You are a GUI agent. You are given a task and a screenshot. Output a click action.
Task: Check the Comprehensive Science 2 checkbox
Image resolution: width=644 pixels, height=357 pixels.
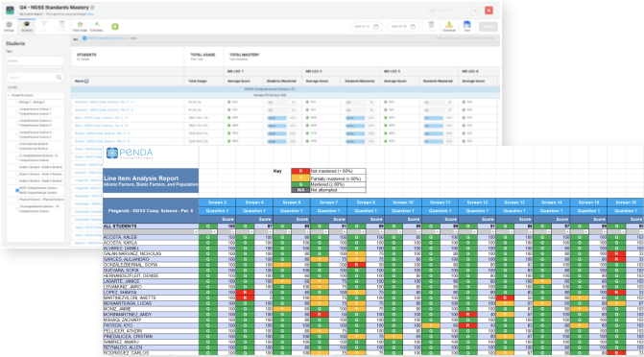(17, 123)
